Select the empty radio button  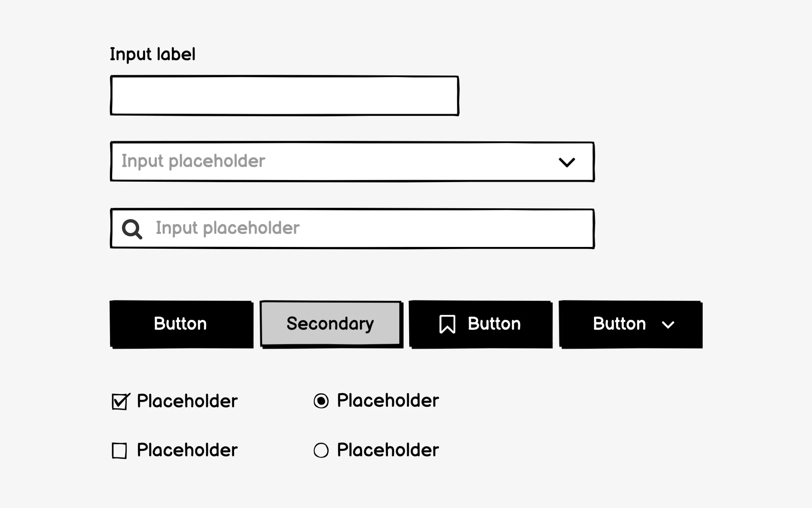321,450
